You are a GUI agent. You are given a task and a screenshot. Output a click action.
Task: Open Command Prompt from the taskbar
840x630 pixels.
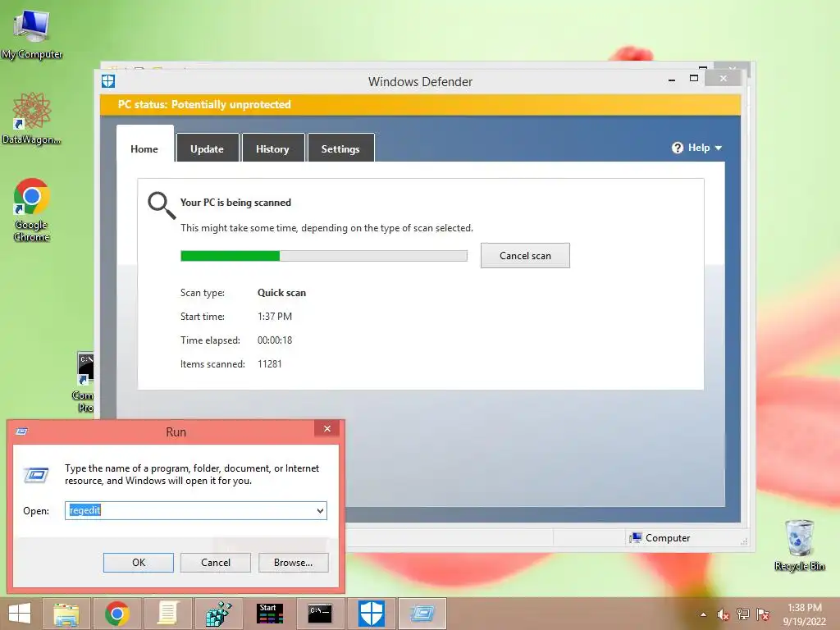tap(321, 614)
